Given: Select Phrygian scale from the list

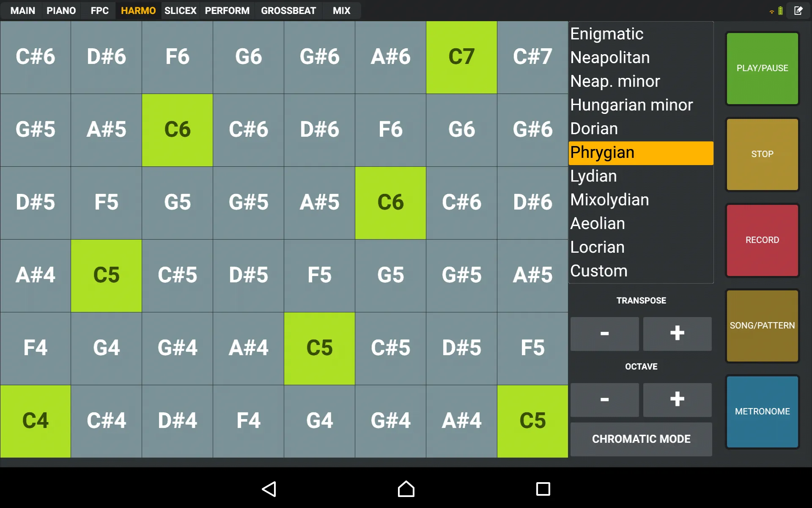Looking at the screenshot, I should (640, 153).
